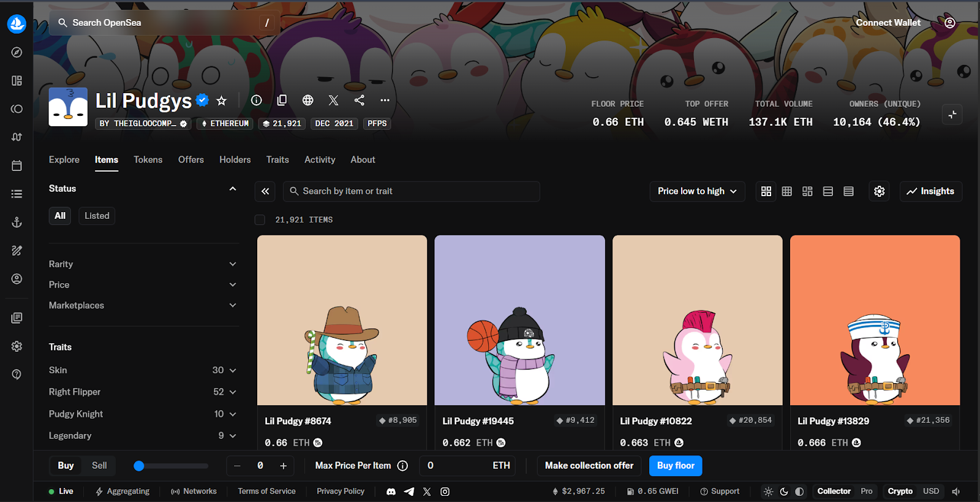
Task: Check the select-all items checkbox
Action: 260,220
